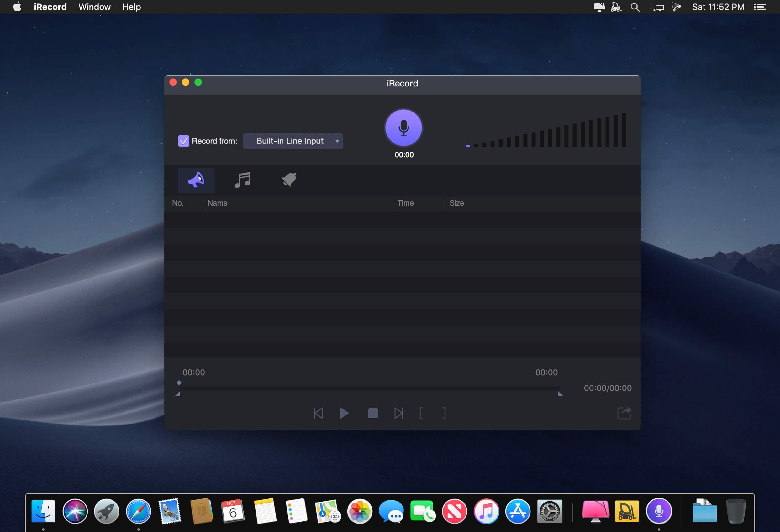The width and height of the screenshot is (780, 532).
Task: Click the forklift icon in menu bar
Action: click(616, 7)
